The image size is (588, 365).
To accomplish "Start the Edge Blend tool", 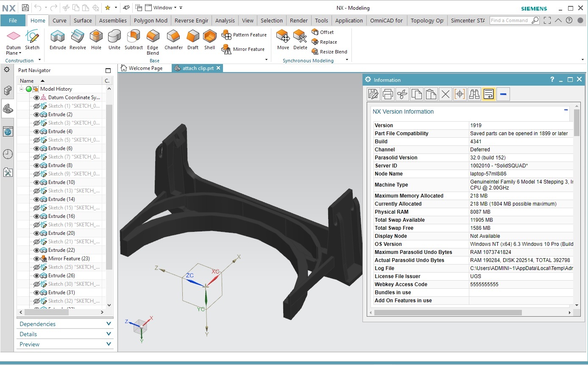I will (153, 42).
